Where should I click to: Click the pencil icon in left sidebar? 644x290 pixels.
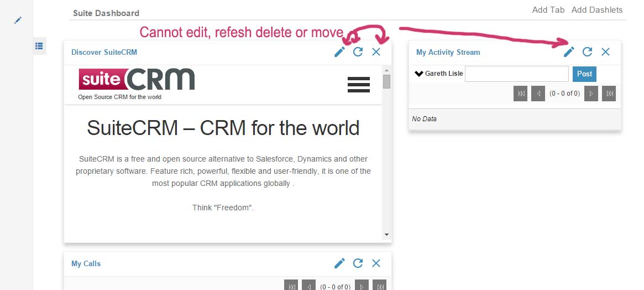pyautogui.click(x=18, y=20)
